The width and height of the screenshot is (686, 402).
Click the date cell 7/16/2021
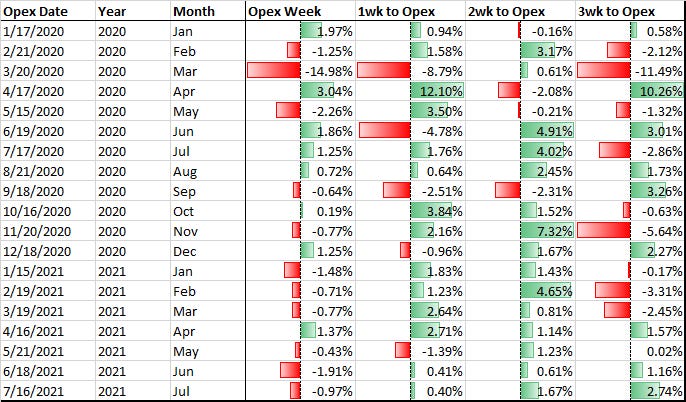[x=48, y=391]
